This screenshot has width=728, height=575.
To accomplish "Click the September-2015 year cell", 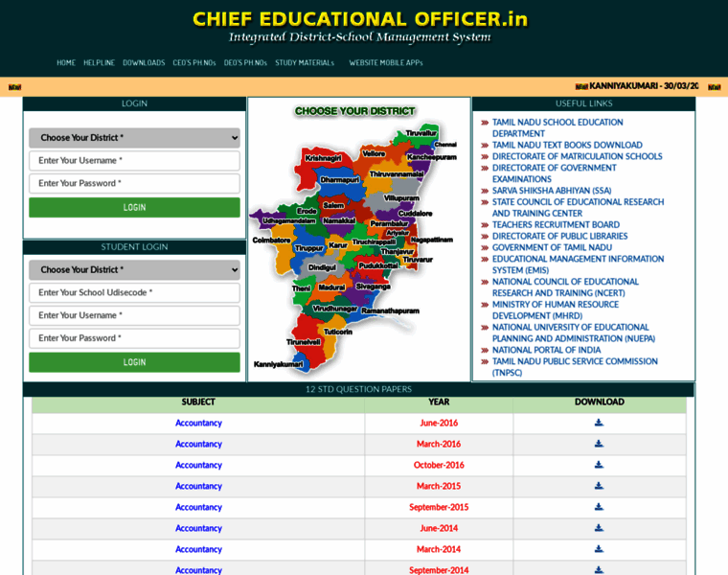I will click(439, 507).
